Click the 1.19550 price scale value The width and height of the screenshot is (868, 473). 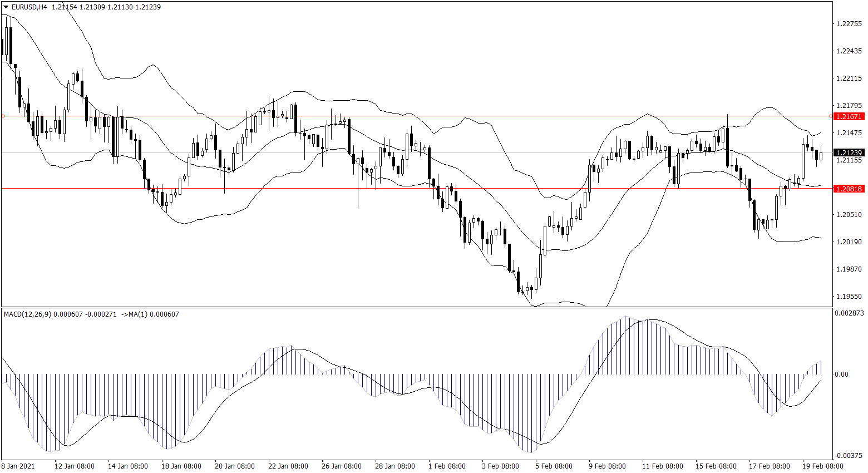849,297
